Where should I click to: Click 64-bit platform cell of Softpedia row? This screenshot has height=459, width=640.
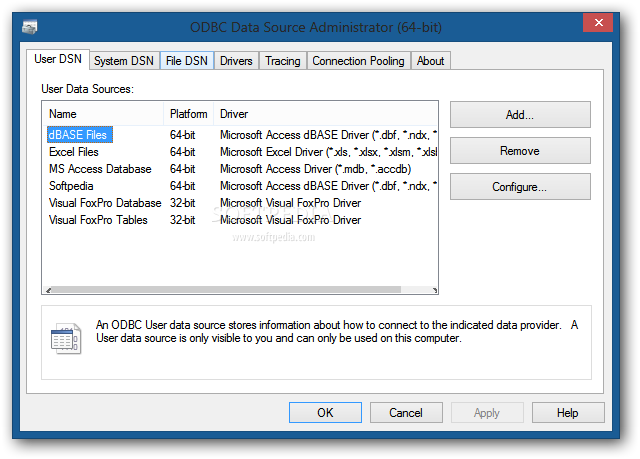click(x=182, y=186)
